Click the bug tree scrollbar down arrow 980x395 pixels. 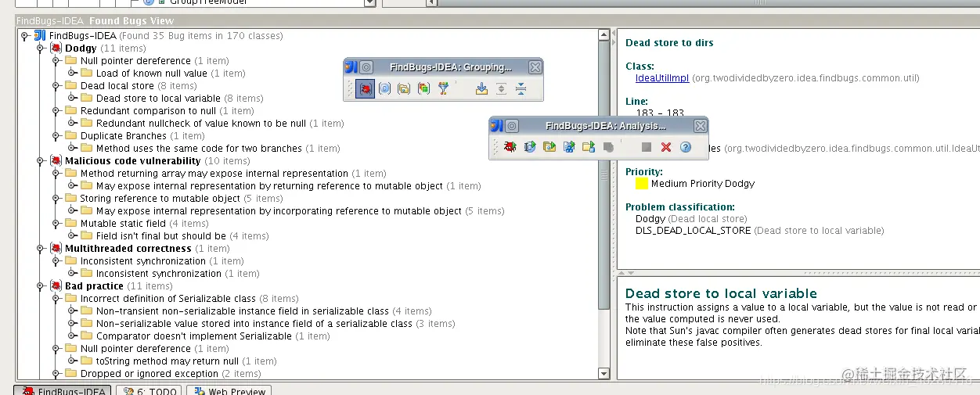(x=603, y=374)
